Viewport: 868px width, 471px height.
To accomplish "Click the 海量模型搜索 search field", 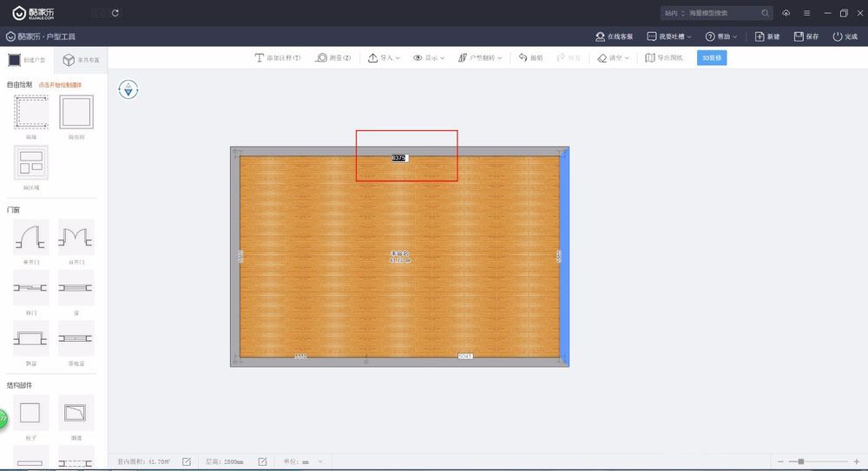I will tap(723, 13).
